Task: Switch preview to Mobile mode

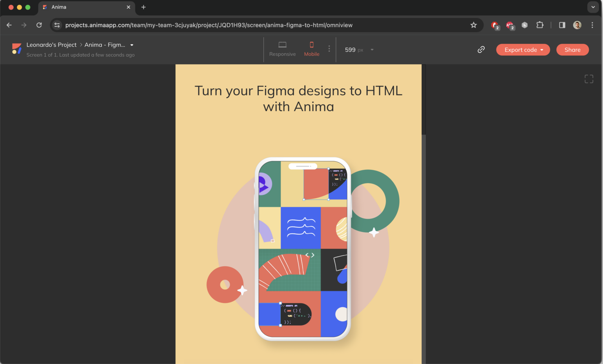Action: 311,49
